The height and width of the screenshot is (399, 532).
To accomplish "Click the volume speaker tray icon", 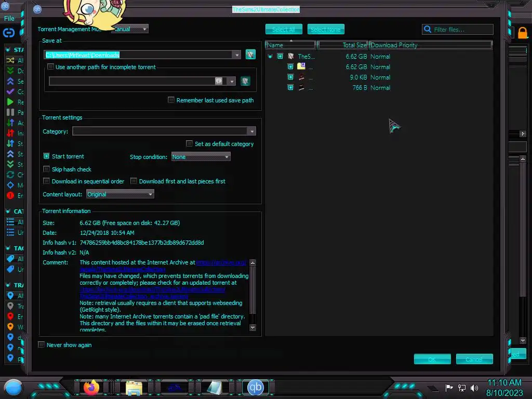I will click(x=474, y=388).
